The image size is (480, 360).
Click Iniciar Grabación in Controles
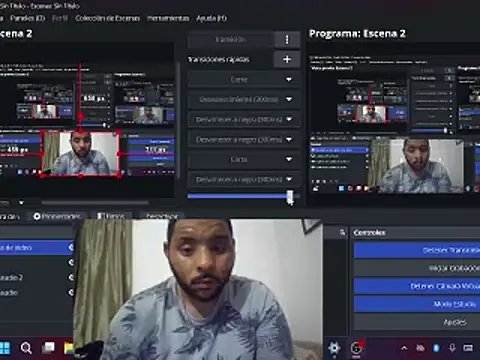pos(417,268)
